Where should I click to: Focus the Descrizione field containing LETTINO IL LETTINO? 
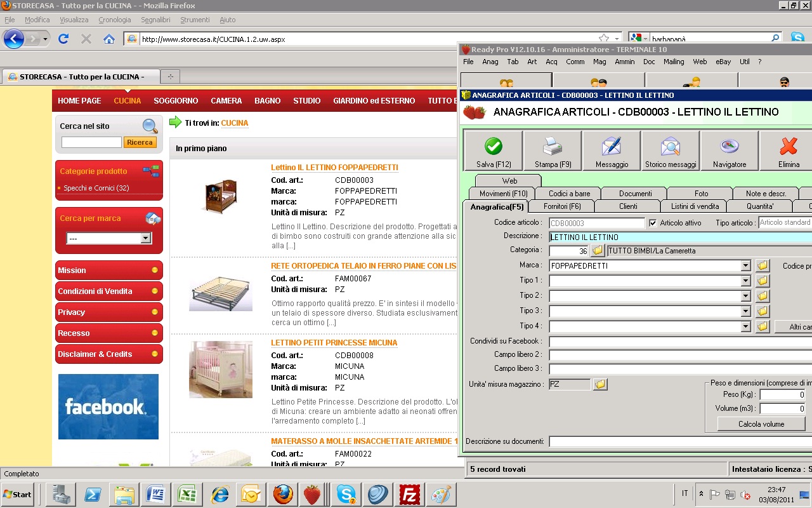tap(681, 237)
